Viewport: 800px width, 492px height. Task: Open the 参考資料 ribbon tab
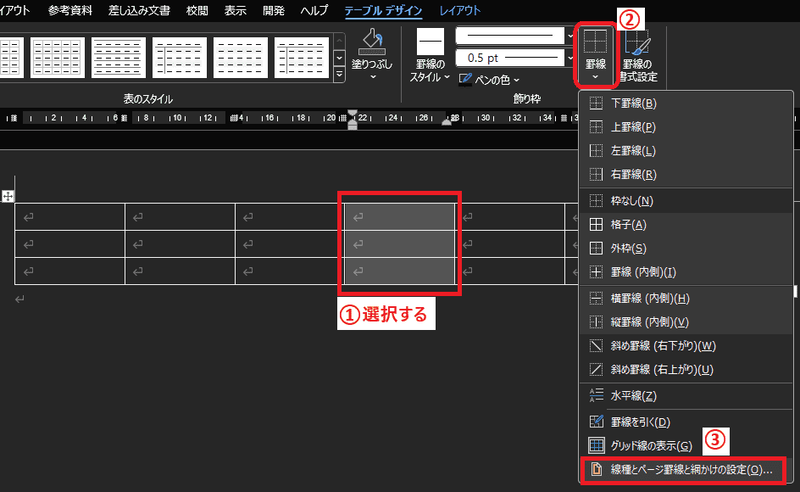(x=70, y=11)
